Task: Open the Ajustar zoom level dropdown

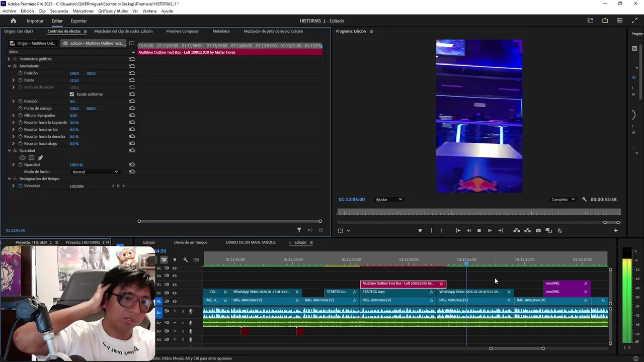Action: click(389, 199)
